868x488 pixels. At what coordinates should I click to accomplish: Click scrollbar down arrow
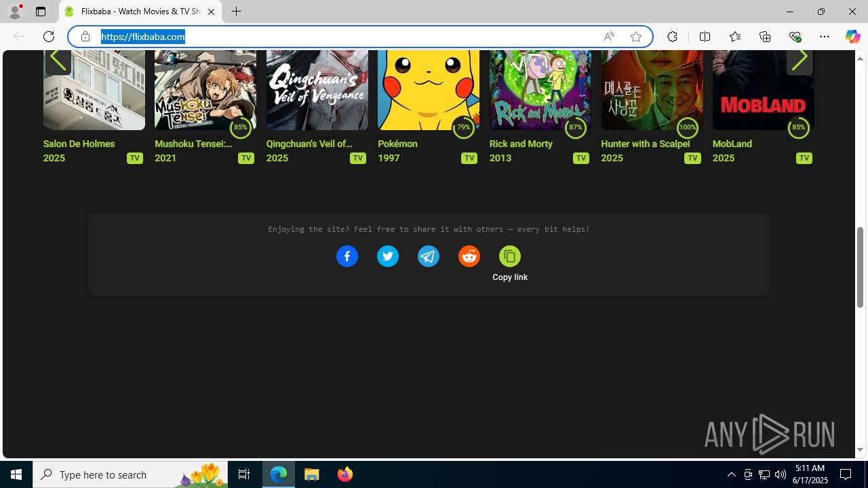pos(860,450)
